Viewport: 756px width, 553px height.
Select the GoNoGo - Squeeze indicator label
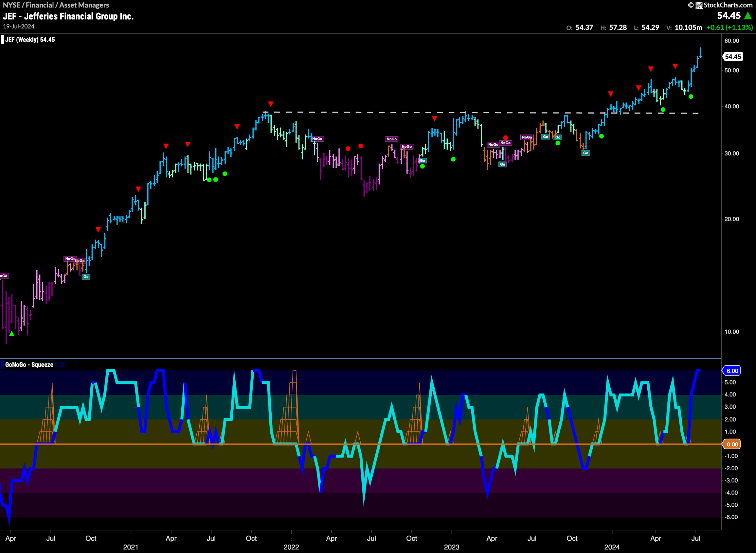(x=29, y=365)
